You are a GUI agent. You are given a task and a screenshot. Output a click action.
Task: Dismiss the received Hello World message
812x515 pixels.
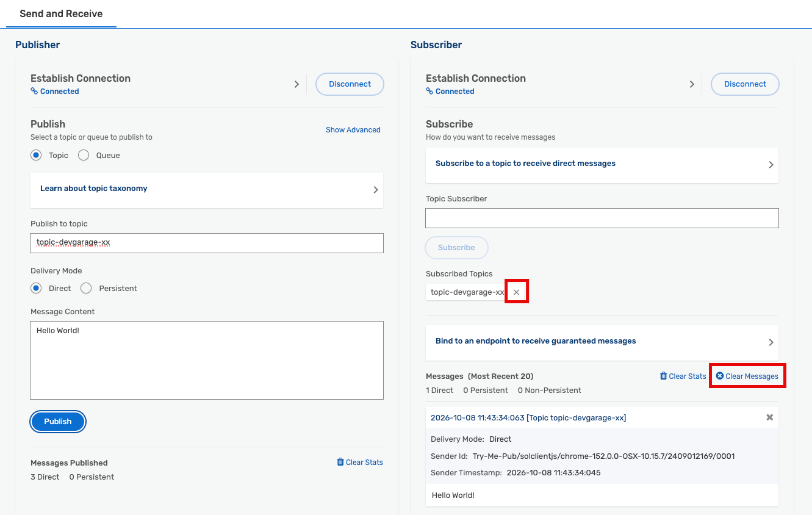click(769, 417)
